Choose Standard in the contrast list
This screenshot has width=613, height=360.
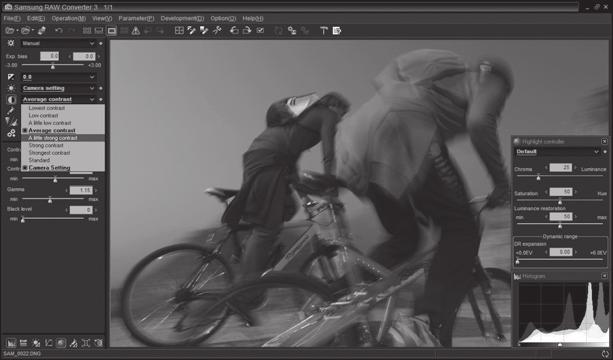tap(63, 160)
